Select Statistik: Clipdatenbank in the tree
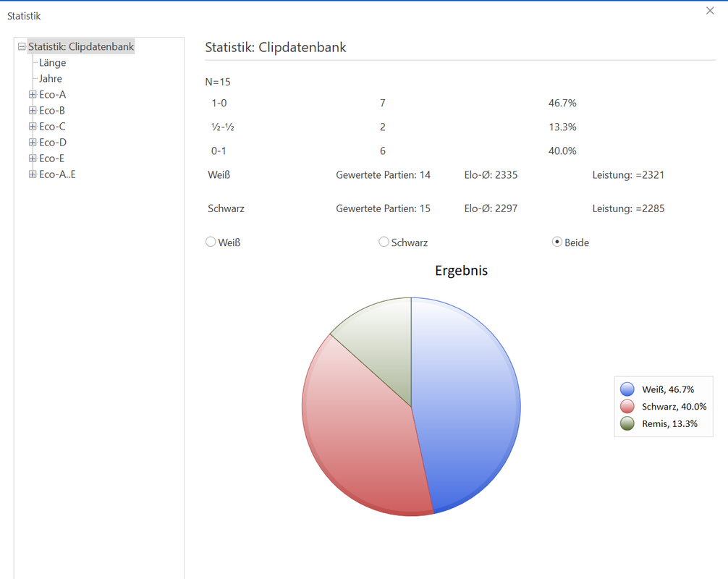Screen dimensions: 728x579 point(81,46)
